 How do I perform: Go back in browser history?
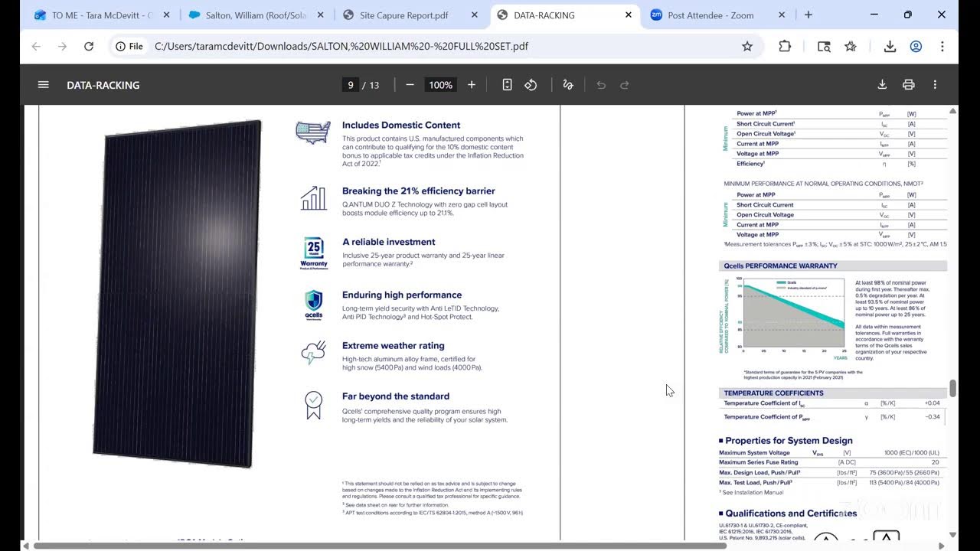pyautogui.click(x=36, y=46)
